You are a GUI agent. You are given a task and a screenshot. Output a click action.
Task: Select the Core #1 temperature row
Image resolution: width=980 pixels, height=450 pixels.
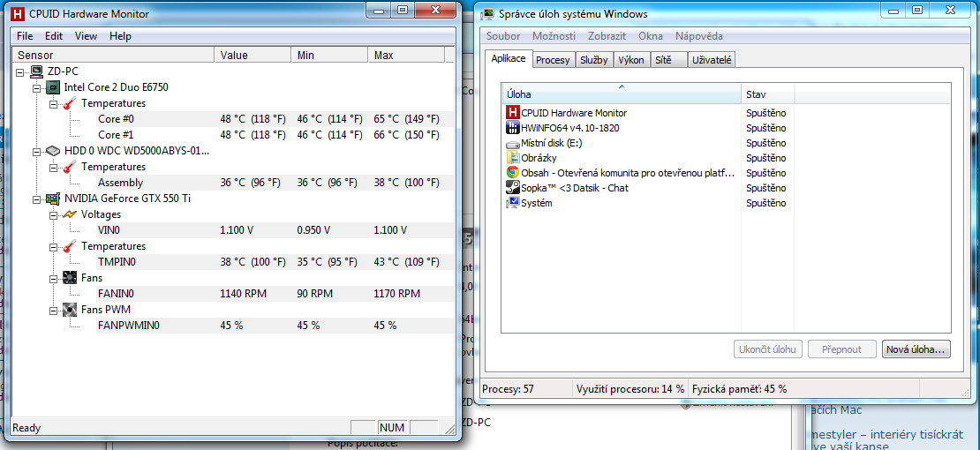[274, 134]
